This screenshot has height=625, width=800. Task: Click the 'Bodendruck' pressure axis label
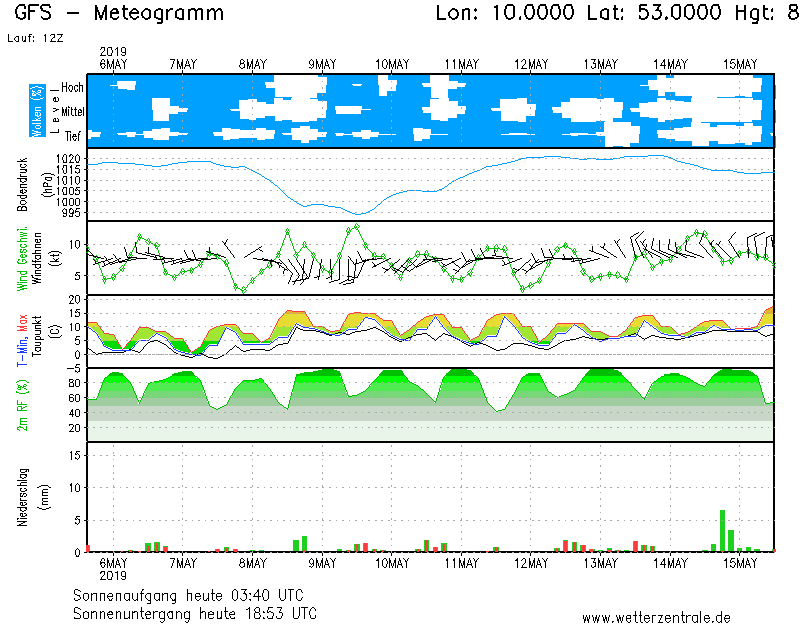(22, 184)
